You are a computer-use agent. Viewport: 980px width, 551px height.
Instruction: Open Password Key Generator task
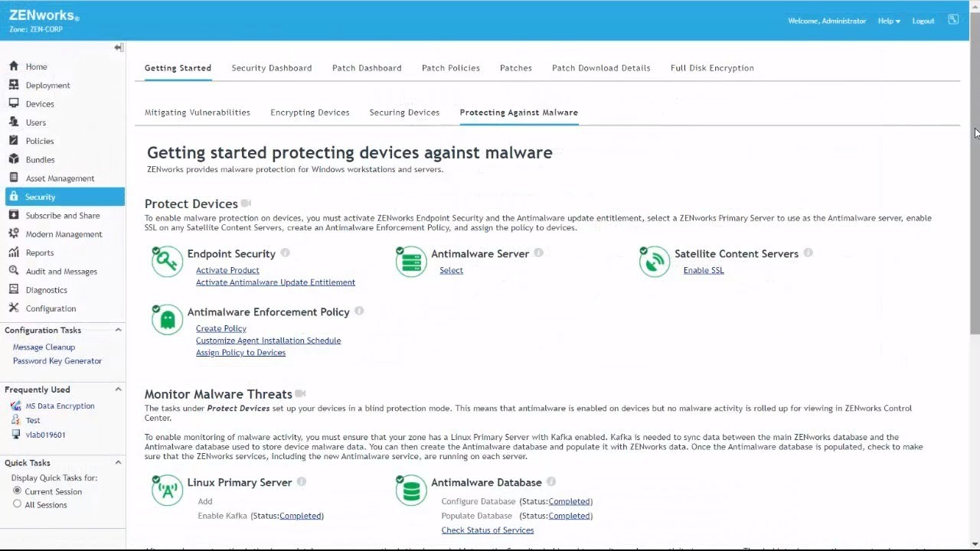57,360
